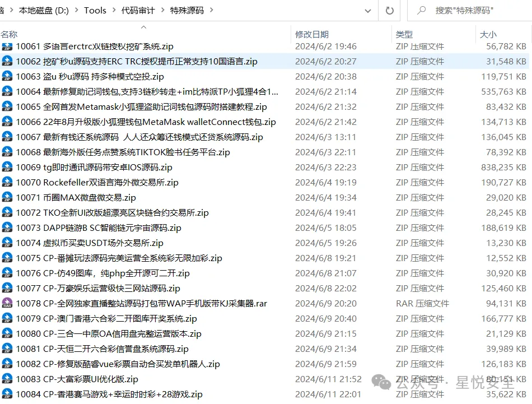Select file 10062 挖矿秒u源码 name
Screen dimensions: 532x404
[x=137, y=62]
